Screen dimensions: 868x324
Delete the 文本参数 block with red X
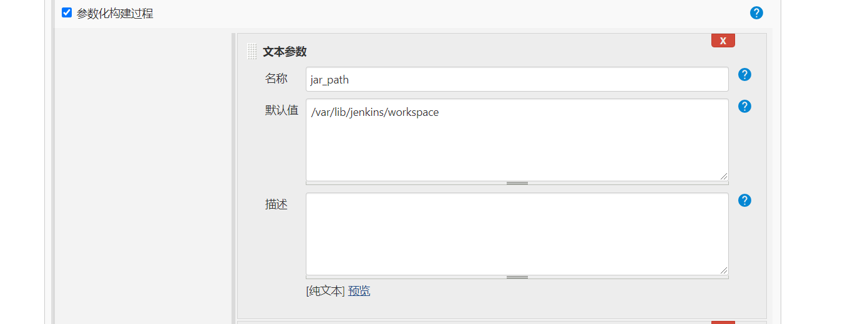tap(723, 40)
